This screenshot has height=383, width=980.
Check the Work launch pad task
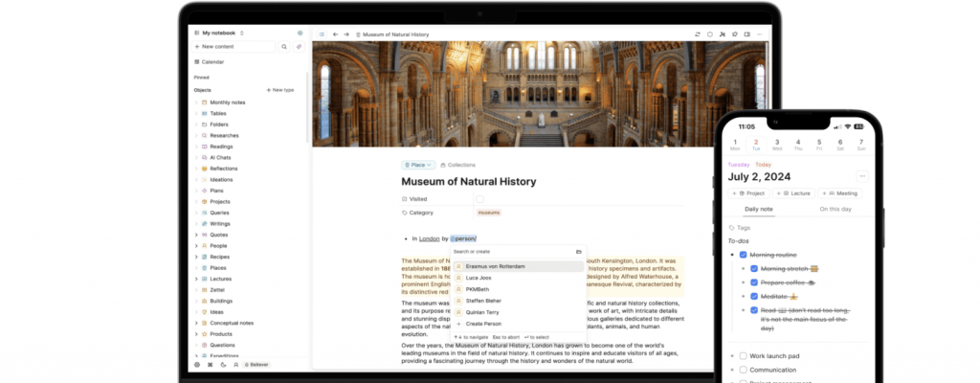click(743, 356)
